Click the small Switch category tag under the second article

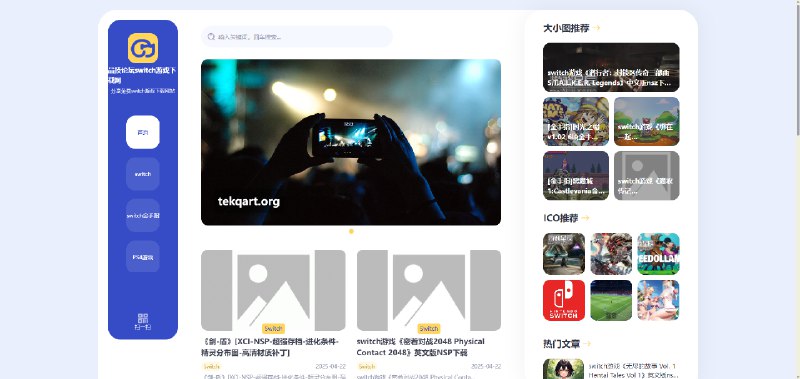[367, 367]
